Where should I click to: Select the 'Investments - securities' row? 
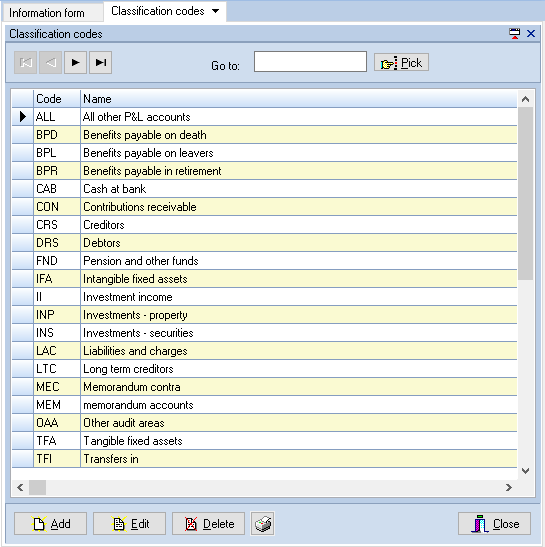click(264, 333)
